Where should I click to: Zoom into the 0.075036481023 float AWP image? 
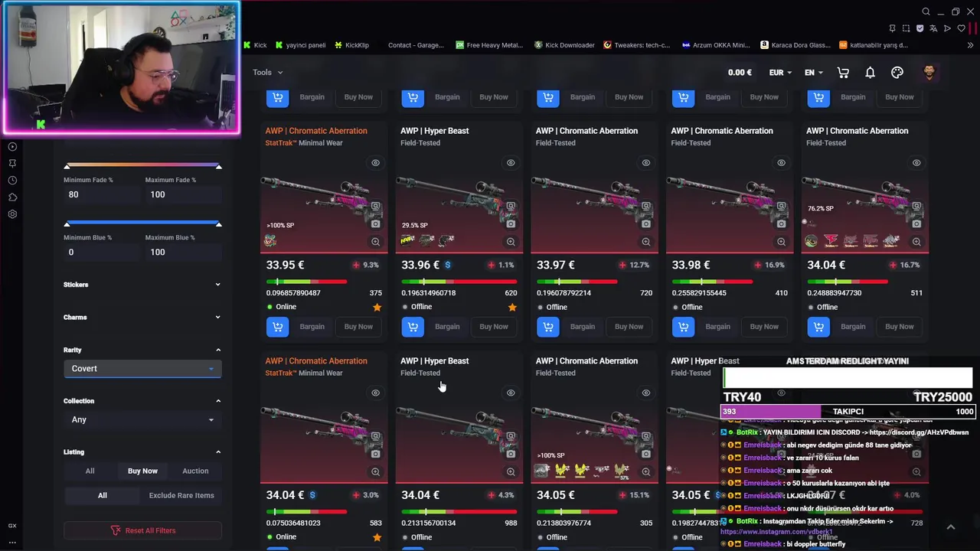pyautogui.click(x=375, y=472)
